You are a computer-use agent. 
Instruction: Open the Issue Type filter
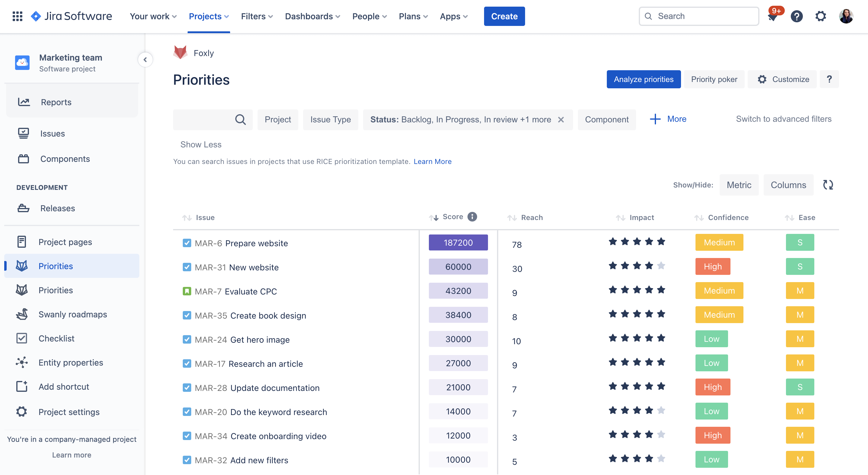click(x=330, y=120)
